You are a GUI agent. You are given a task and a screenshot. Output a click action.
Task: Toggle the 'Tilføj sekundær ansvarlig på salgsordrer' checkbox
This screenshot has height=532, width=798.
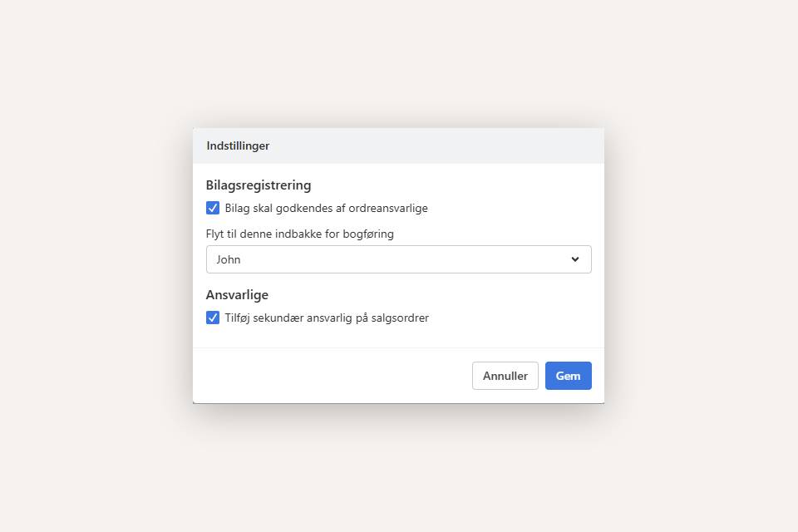(x=213, y=318)
